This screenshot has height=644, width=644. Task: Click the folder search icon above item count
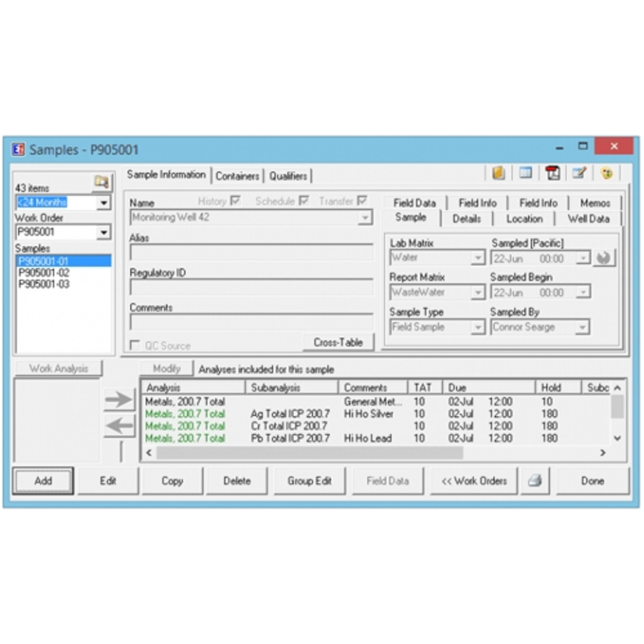(102, 182)
